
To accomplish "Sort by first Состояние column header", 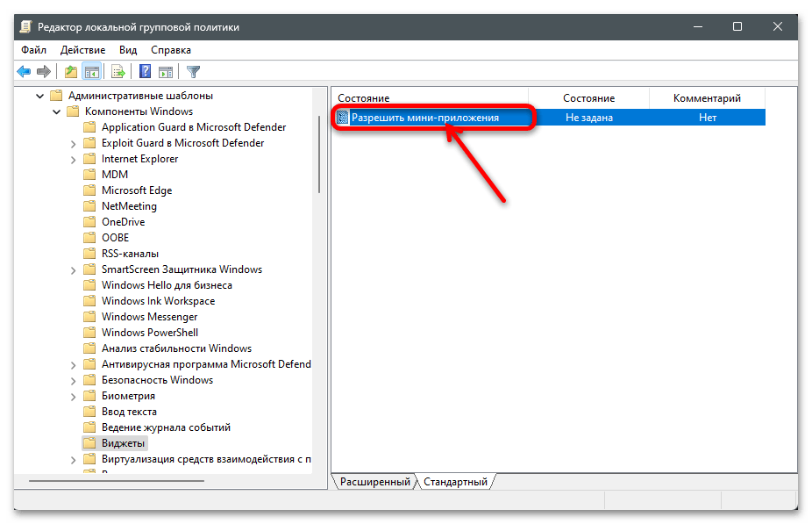I will click(x=430, y=98).
